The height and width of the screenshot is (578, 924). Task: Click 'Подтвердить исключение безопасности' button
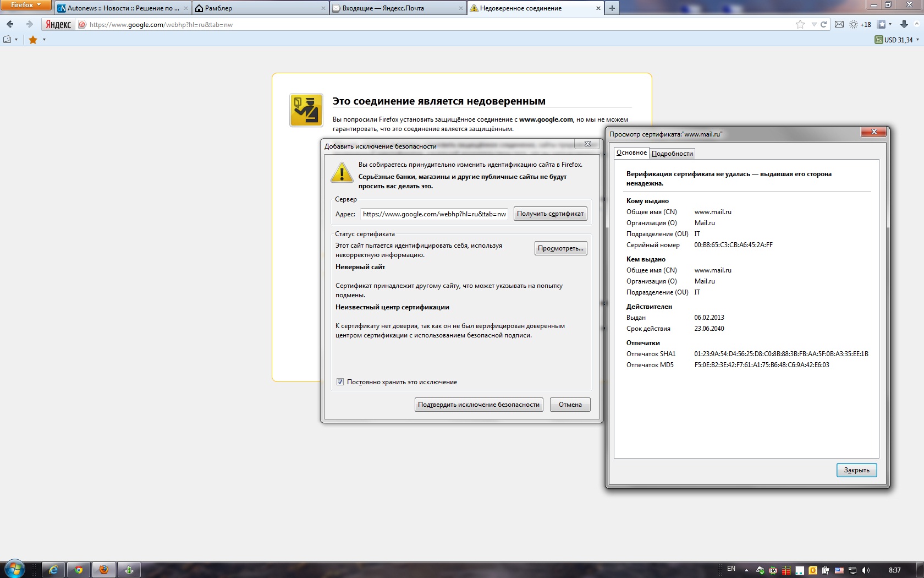(479, 405)
